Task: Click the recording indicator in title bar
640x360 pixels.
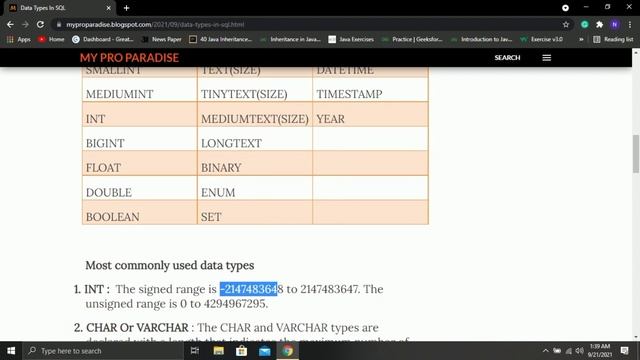Action: coord(565,8)
